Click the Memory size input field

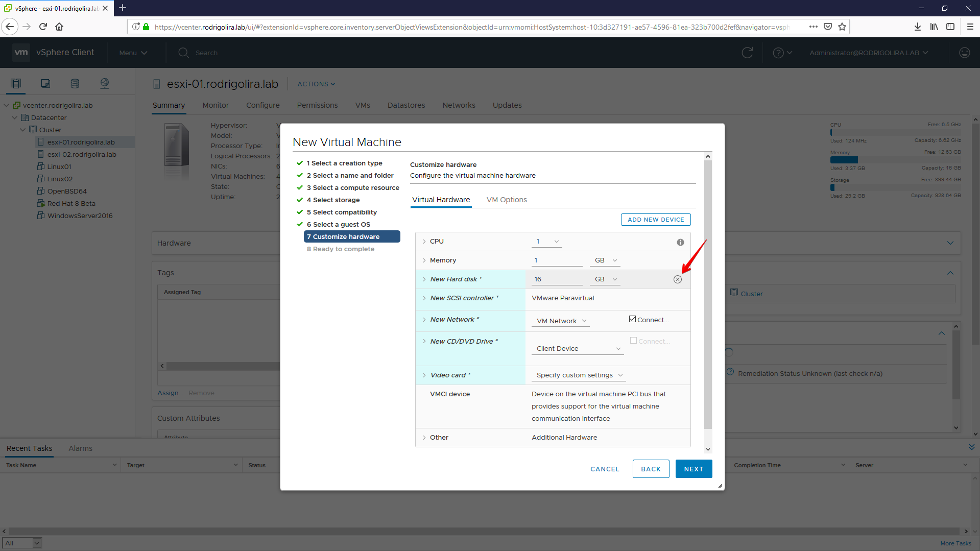coord(556,260)
